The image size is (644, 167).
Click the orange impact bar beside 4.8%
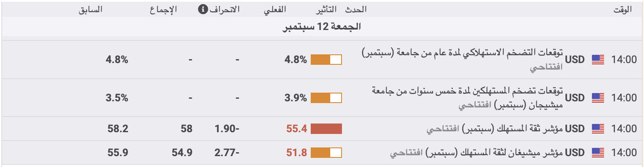[x=326, y=60]
